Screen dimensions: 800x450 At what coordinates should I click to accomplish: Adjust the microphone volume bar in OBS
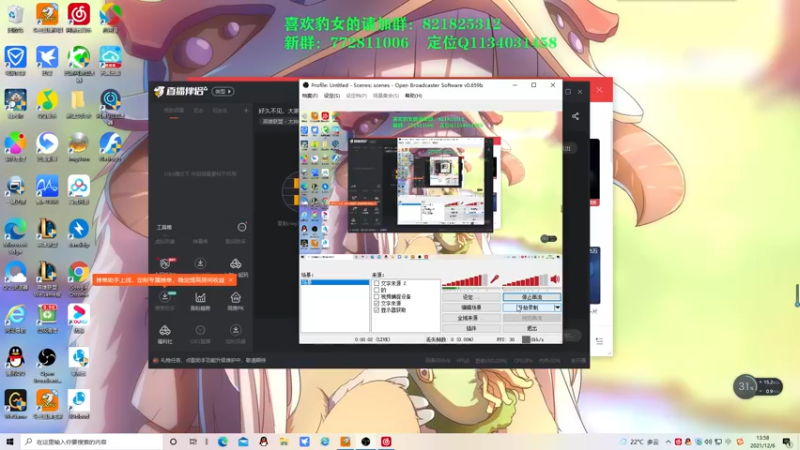[464, 280]
